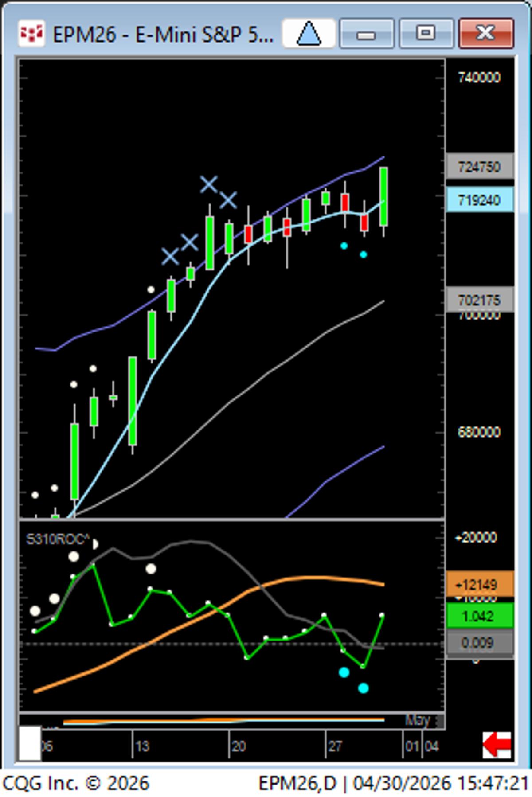Maximize the EPM26 chart window
Screen dimensions: 532x797
(426, 33)
